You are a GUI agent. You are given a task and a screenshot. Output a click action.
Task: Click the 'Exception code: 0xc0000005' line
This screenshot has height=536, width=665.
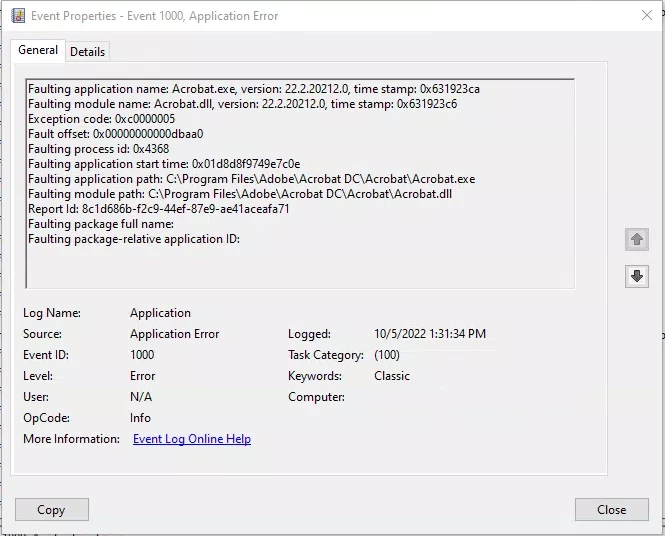tap(101, 119)
